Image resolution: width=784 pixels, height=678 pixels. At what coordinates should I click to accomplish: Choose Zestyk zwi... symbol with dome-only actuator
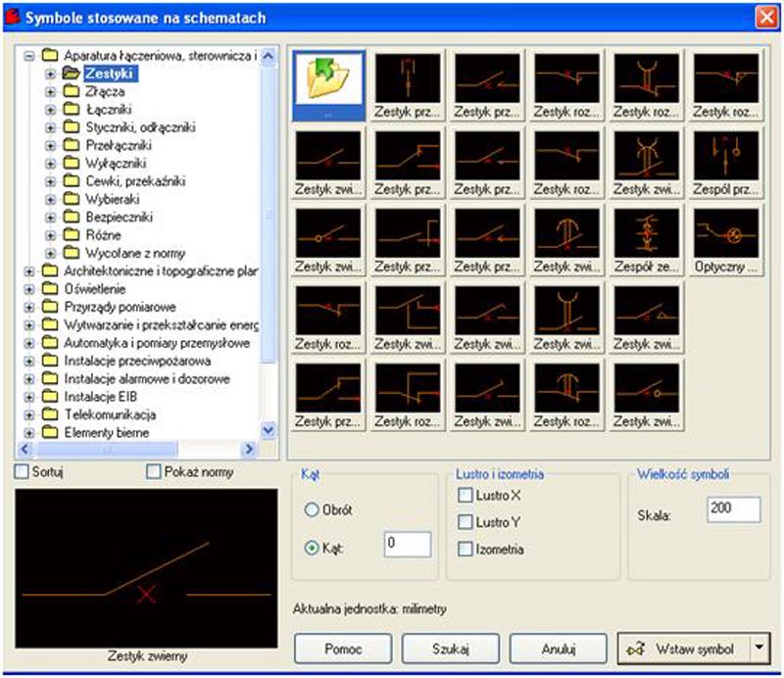pyautogui.click(x=566, y=240)
